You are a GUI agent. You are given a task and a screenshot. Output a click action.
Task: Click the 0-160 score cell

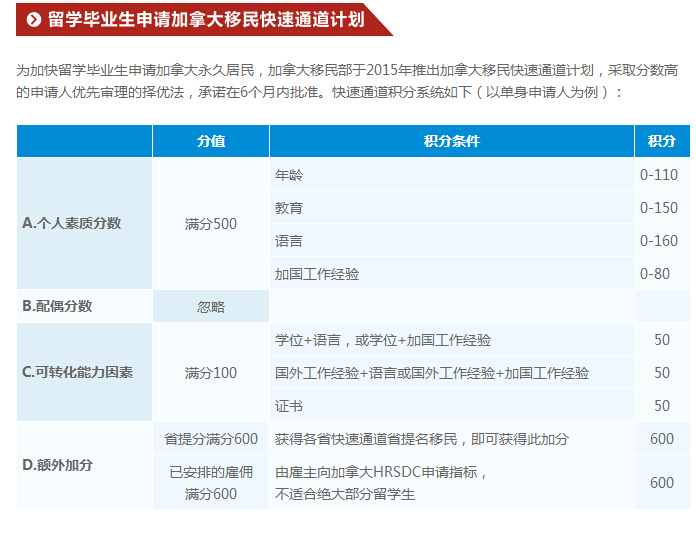(x=662, y=241)
